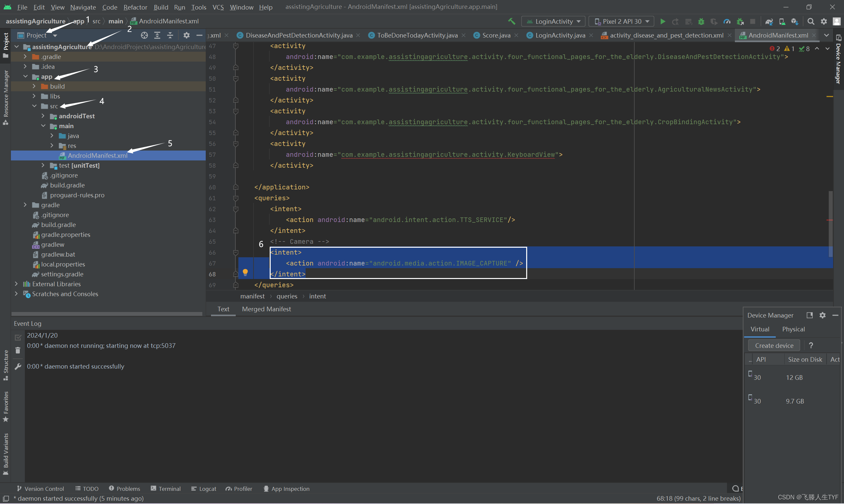The width and height of the screenshot is (844, 504).
Task: Click the Physical tab in Device Manager
Action: (x=794, y=329)
